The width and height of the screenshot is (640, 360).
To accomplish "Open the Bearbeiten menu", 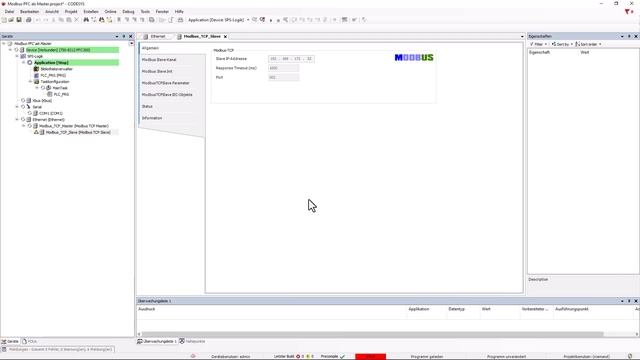I will 29,11.
